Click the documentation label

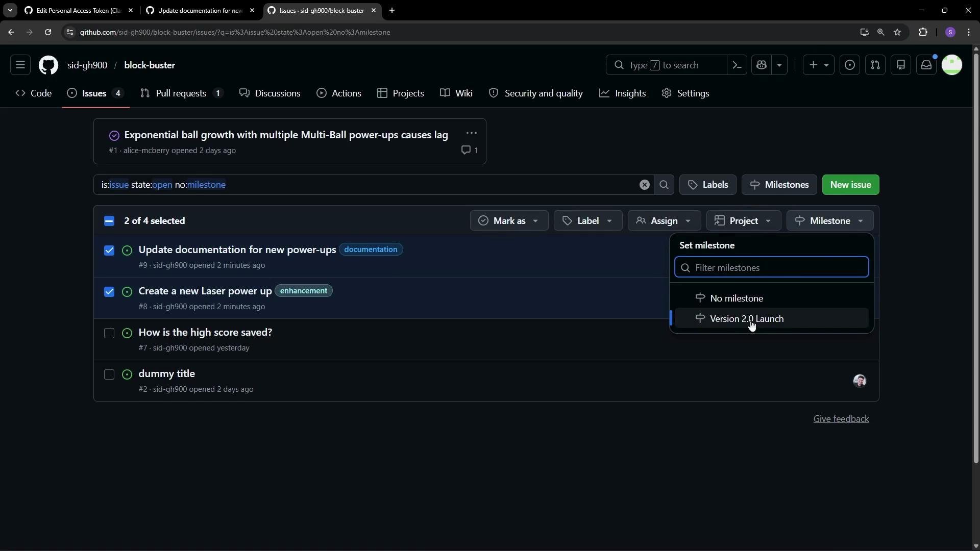click(371, 249)
